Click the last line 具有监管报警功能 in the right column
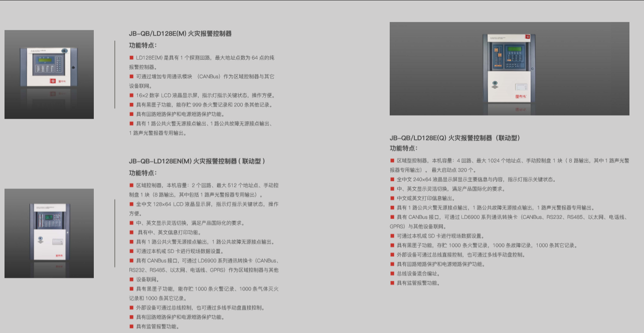This screenshot has width=644, height=333. [x=418, y=283]
